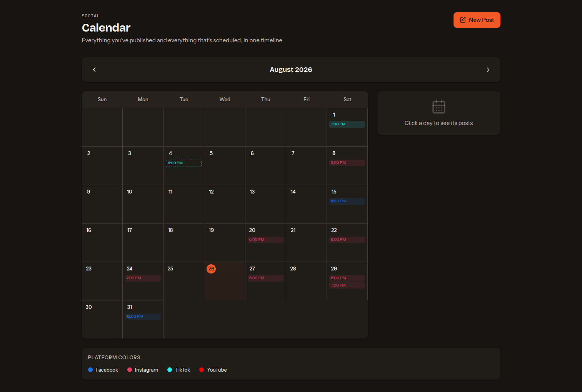Click the "August 2026" month title
Viewport: 582px width, 392px height.
(x=291, y=70)
